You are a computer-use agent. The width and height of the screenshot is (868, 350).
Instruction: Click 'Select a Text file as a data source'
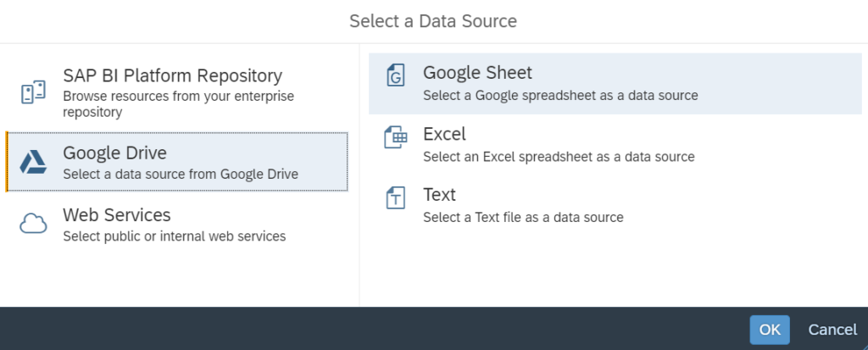524,218
